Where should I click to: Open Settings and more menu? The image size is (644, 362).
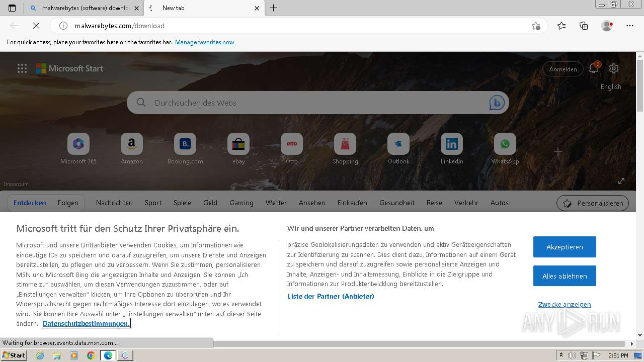[x=630, y=26]
